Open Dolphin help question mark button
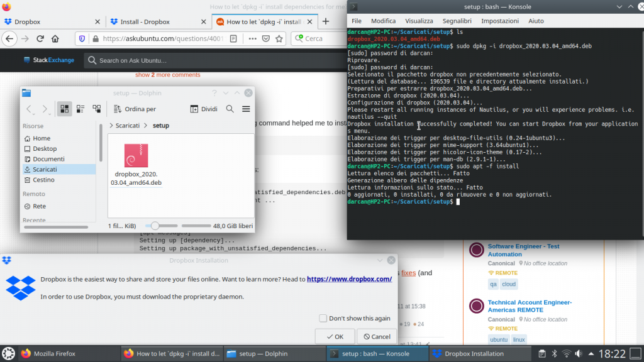This screenshot has height=362, width=644. [214, 93]
